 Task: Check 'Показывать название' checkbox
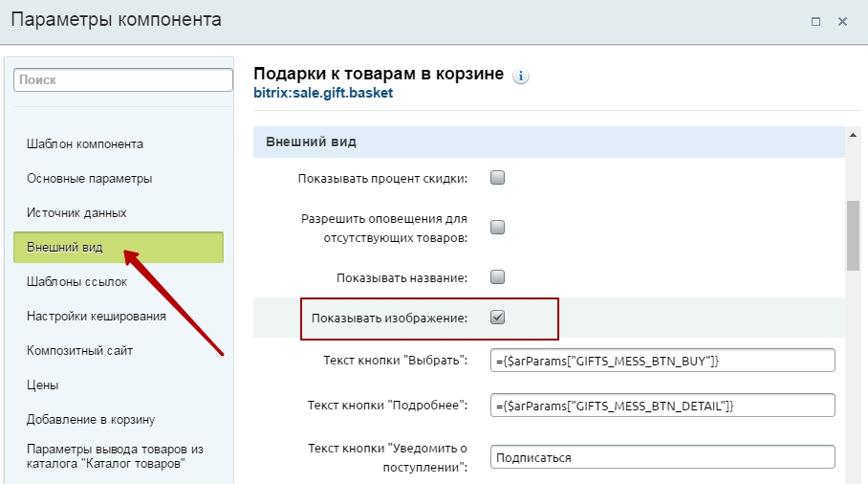point(497,277)
